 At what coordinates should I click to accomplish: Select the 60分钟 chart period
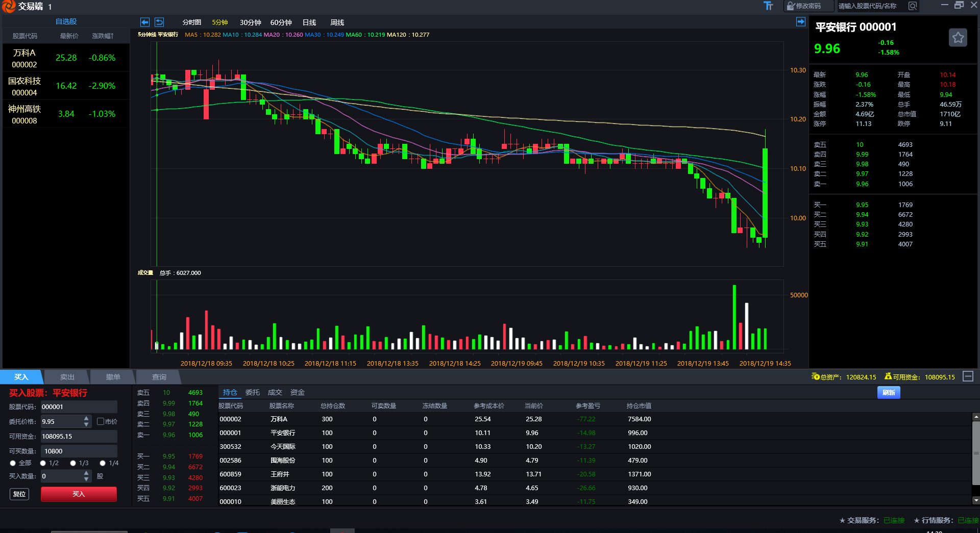coord(281,22)
